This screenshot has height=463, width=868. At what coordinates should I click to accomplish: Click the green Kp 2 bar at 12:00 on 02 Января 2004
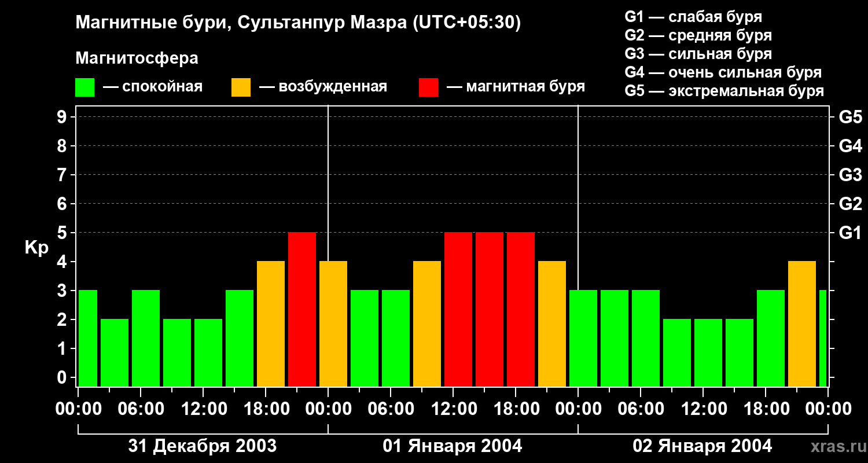tap(708, 353)
